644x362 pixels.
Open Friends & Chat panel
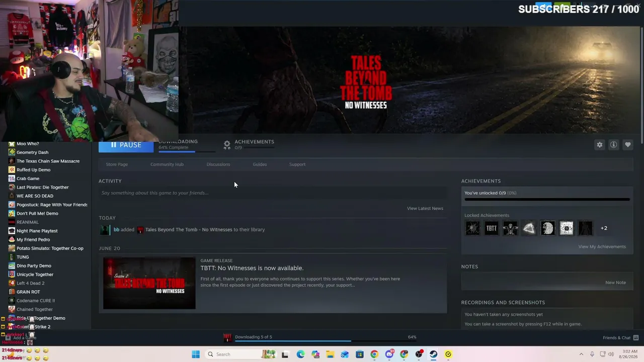coord(621,338)
